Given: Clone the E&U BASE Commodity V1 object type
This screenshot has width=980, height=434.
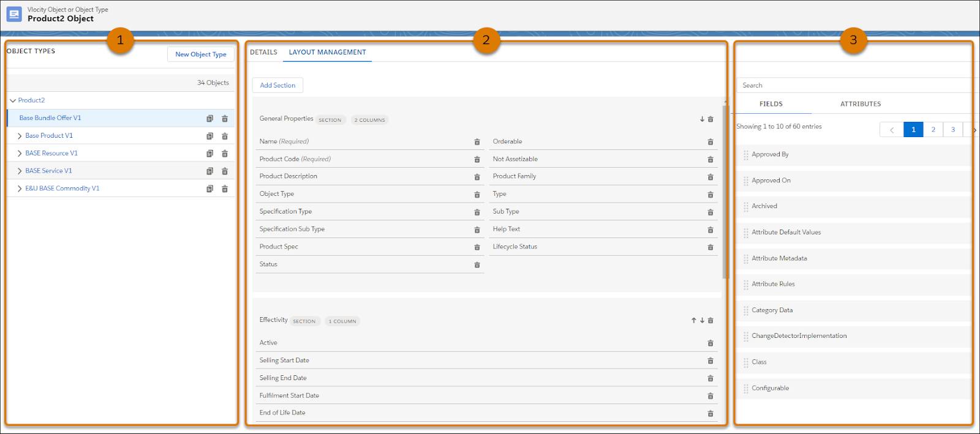Looking at the screenshot, I should 209,189.
